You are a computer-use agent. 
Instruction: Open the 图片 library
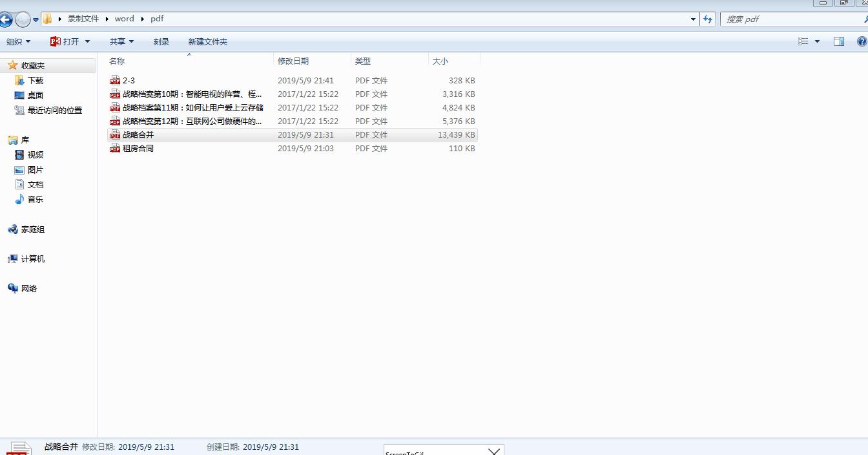(x=36, y=169)
